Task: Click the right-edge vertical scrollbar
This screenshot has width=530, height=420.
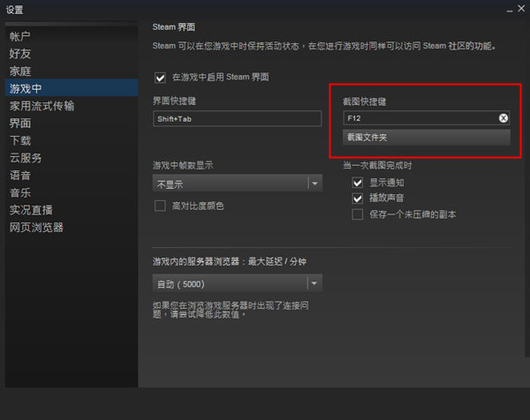Action: 527,189
